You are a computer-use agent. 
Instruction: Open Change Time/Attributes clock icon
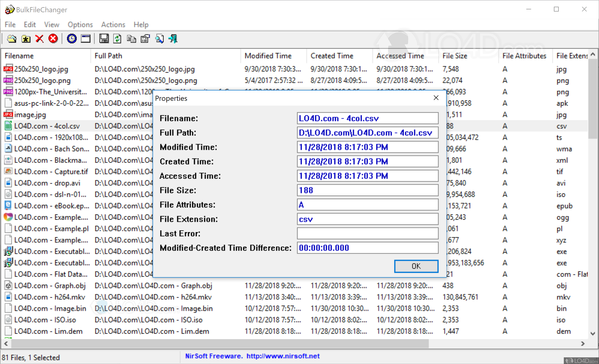coord(72,39)
